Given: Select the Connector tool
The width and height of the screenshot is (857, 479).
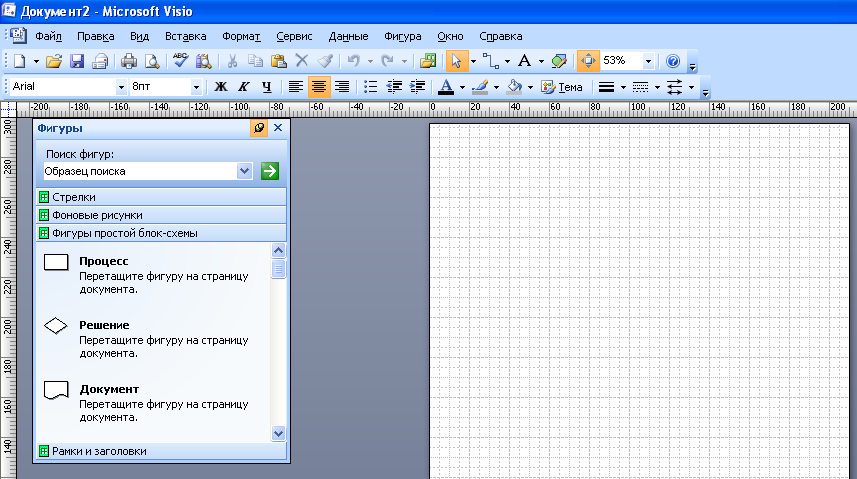Looking at the screenshot, I should point(490,61).
